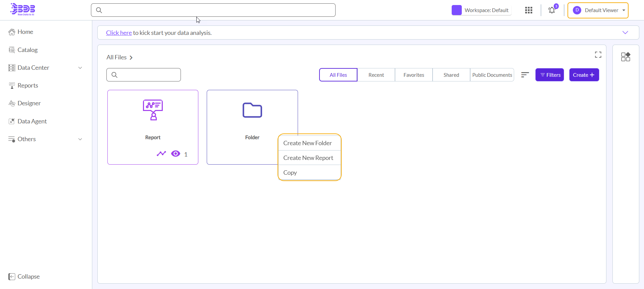This screenshot has height=289, width=644.
Task: Open the apps grid menu icon
Action: coord(529,10)
